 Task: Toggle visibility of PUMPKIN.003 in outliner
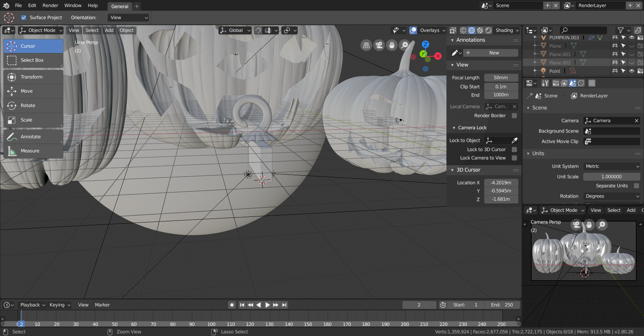tap(632, 38)
